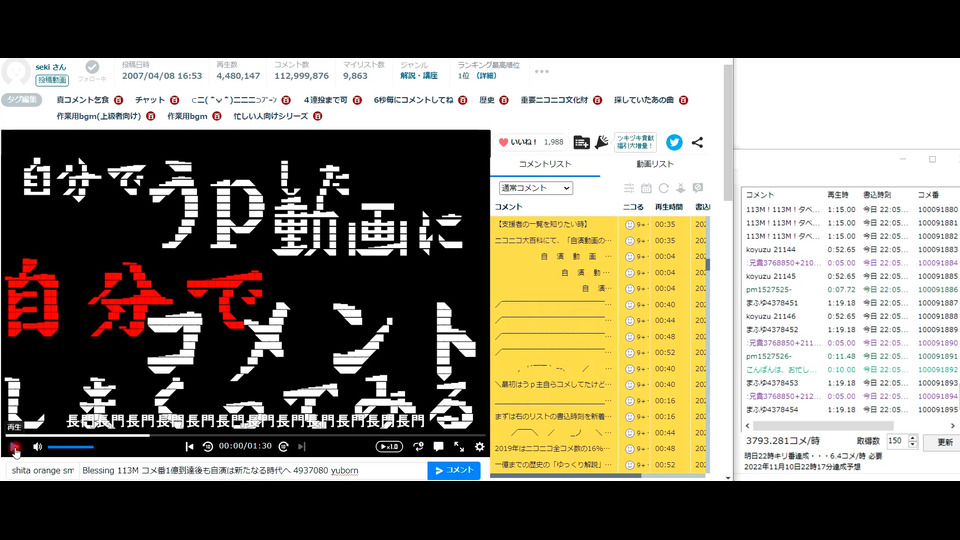Adjust the blue volume slider

70,447
